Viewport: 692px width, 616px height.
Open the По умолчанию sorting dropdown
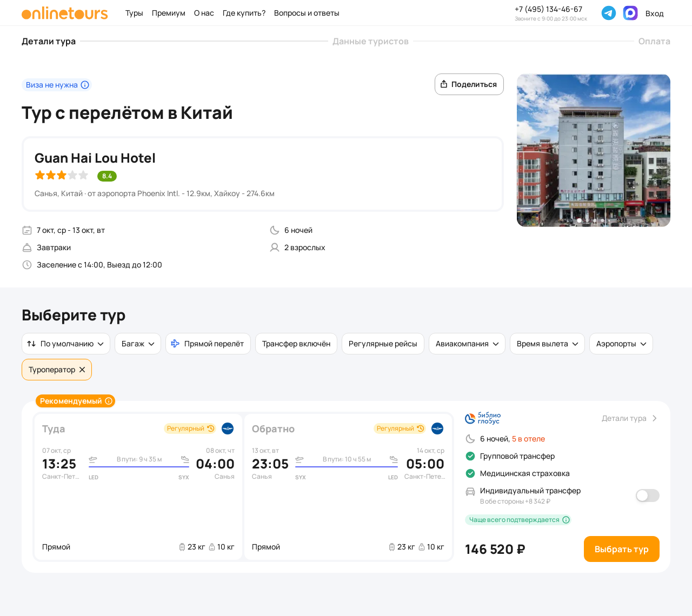[66, 344]
